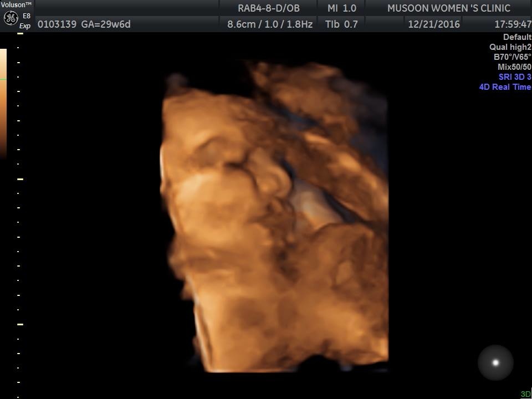Click the 'B70°/V65°' angle setting
The image size is (532, 399).
pos(512,57)
